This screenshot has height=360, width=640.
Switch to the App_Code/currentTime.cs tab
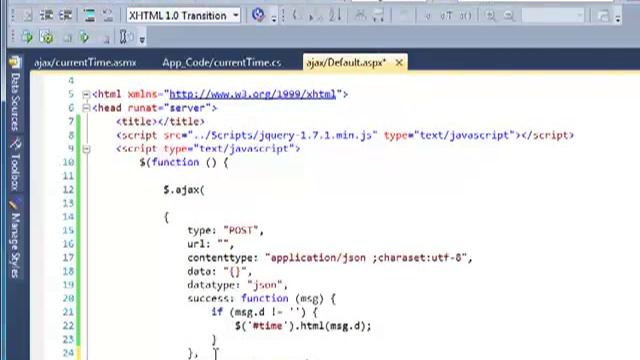222,62
